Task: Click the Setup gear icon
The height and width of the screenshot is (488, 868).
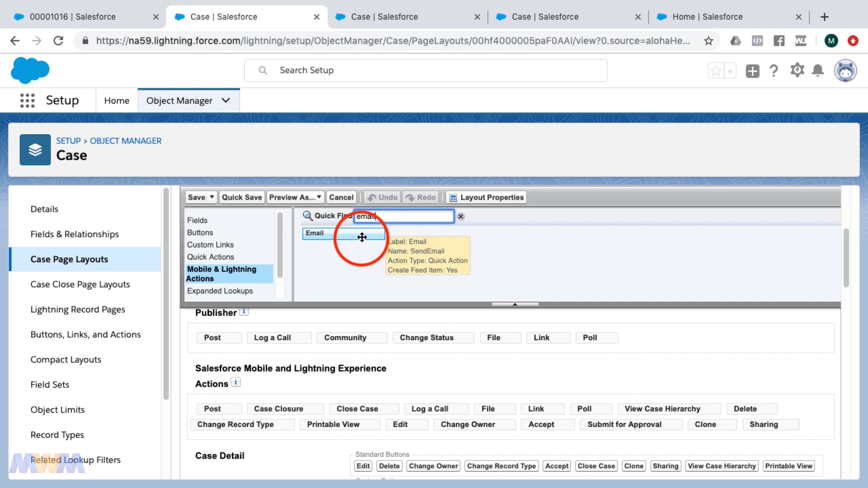Action: point(797,70)
